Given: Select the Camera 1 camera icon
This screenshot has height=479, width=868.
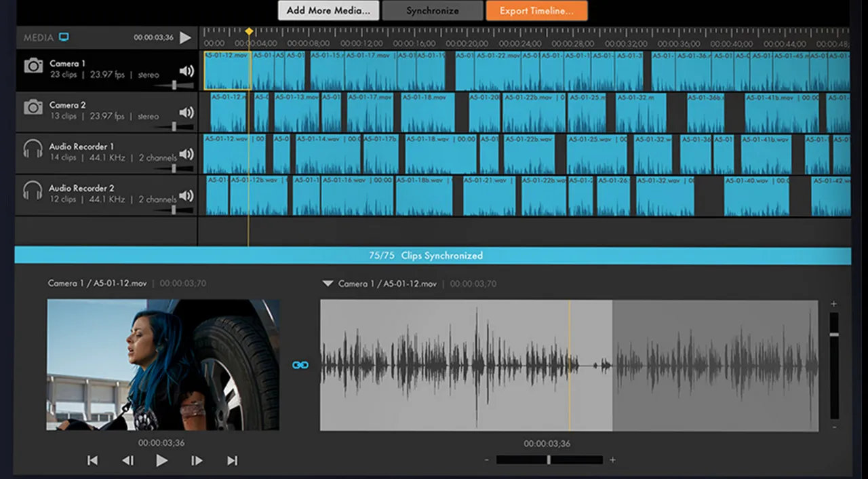Looking at the screenshot, I should [x=33, y=66].
